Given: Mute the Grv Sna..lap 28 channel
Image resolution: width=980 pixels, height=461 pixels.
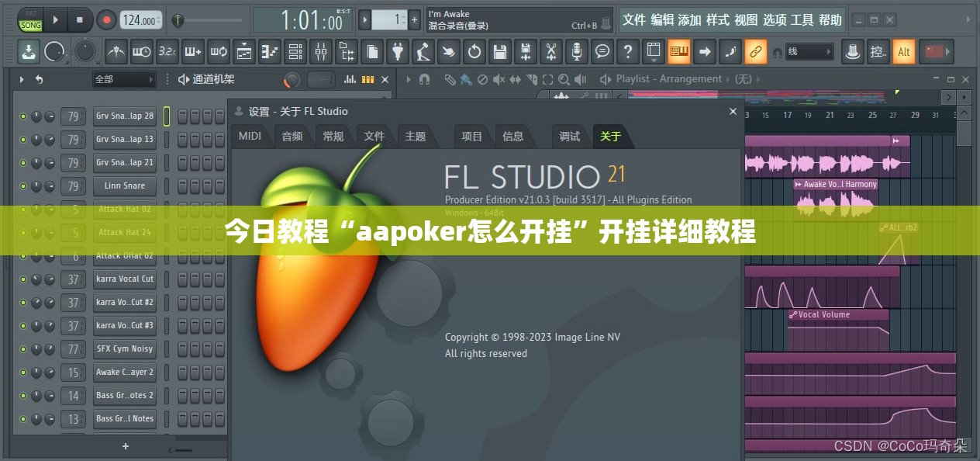Looking at the screenshot, I should 23,116.
